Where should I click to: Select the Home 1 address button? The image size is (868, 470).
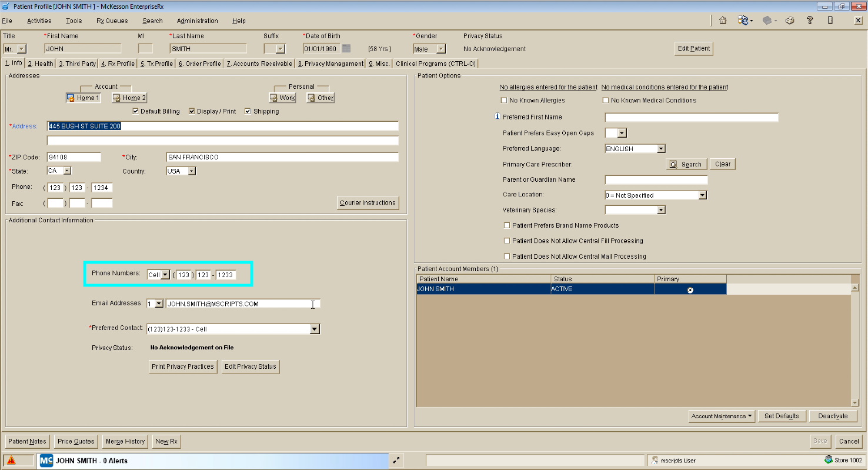tap(84, 98)
